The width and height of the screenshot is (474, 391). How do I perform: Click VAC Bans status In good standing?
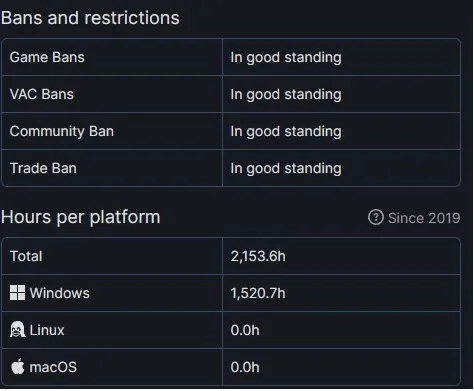point(286,95)
